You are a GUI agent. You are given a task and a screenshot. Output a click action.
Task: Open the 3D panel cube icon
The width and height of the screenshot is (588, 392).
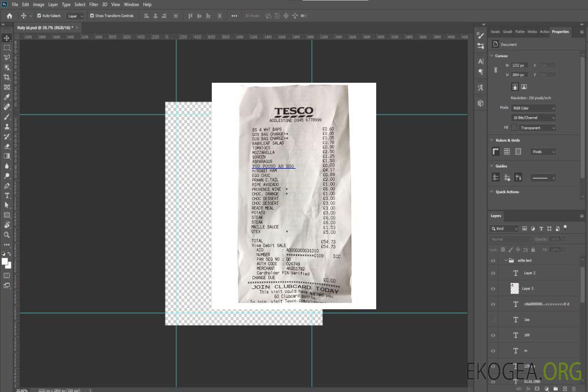pyautogui.click(x=481, y=103)
